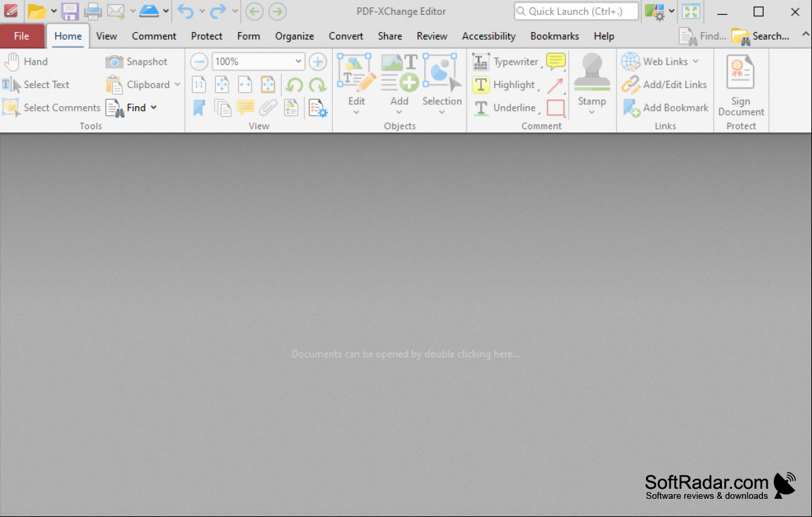Expand the Redo history dropdown arrow
The width and height of the screenshot is (812, 517).
pos(235,11)
